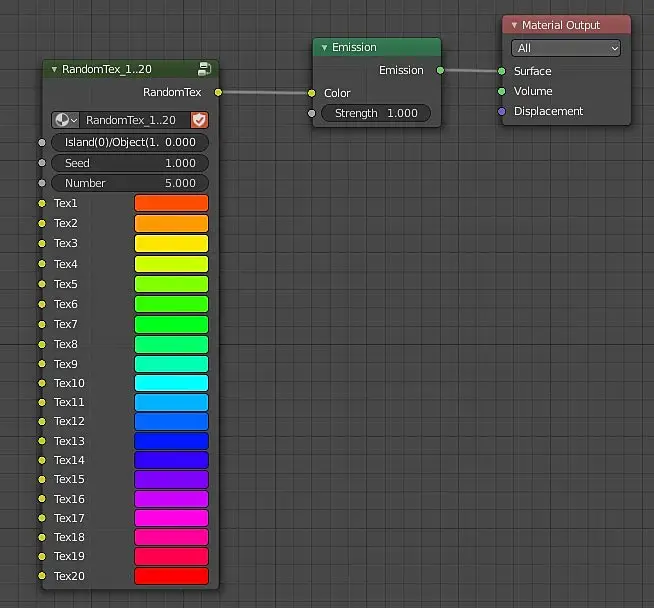Collapse the RandomTex_1..20 node
The width and height of the screenshot is (654, 608).
tap(54, 69)
